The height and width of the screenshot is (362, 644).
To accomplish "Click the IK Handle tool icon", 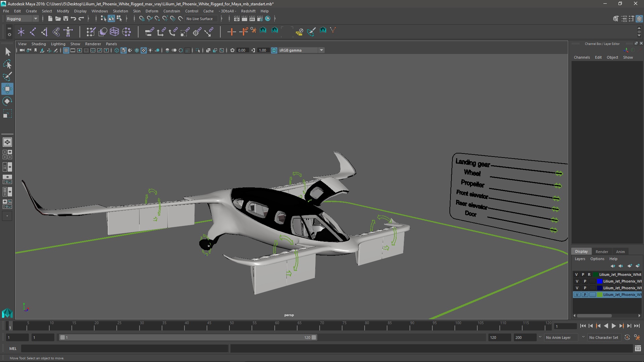I will [x=44, y=32].
